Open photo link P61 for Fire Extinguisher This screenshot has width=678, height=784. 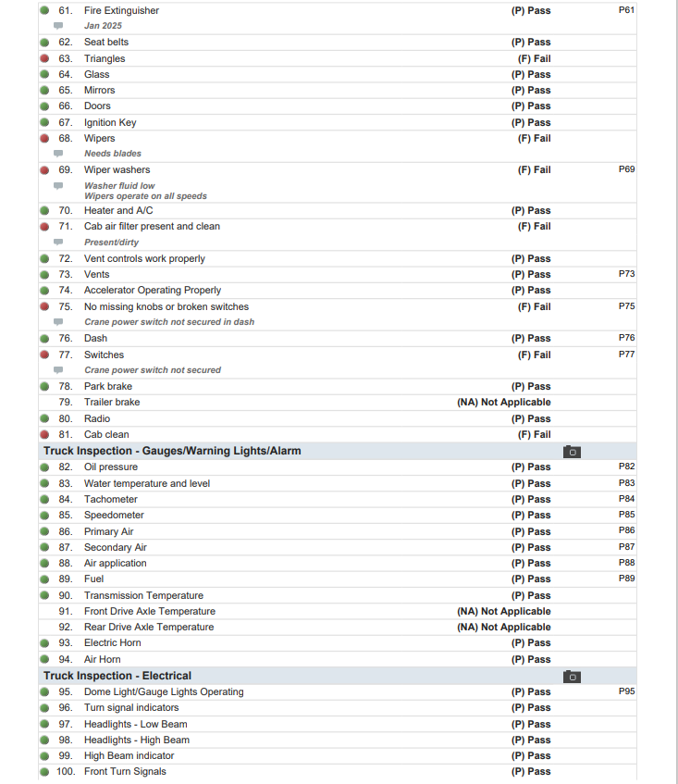coord(626,10)
